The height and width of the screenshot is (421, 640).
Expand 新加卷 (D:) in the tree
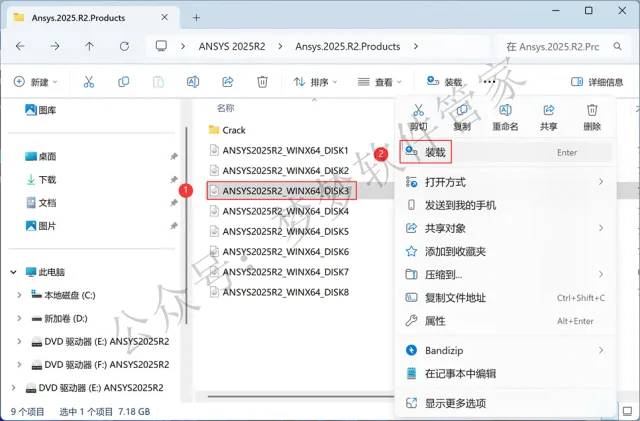point(19,318)
